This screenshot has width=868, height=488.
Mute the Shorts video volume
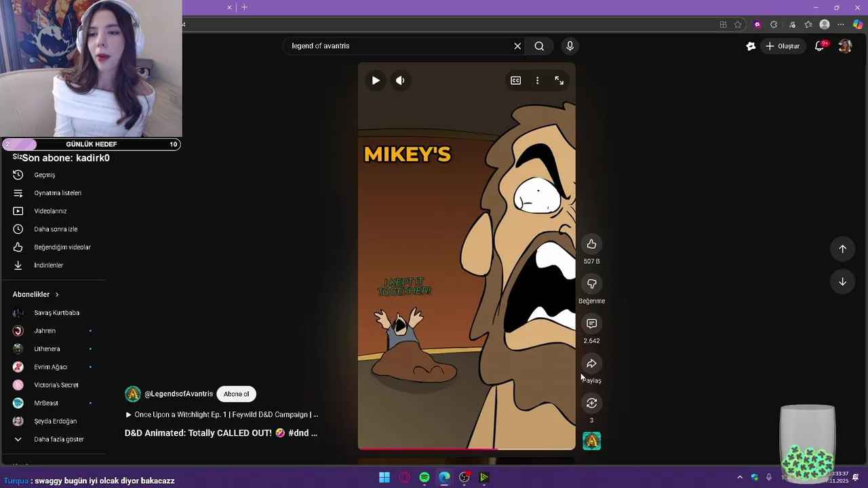coord(400,80)
